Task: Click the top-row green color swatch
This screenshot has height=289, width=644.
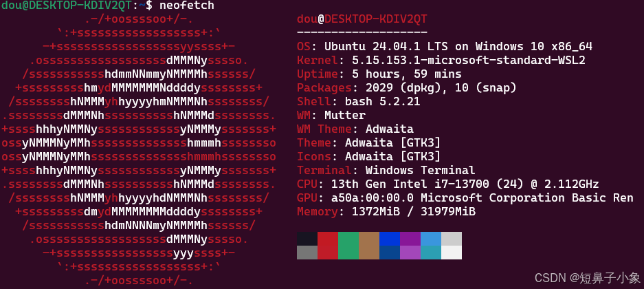Action: (348, 239)
